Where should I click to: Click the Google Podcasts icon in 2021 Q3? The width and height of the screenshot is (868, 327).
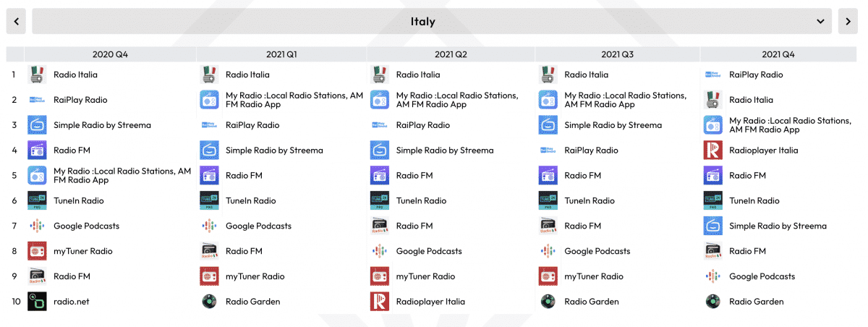tap(548, 251)
